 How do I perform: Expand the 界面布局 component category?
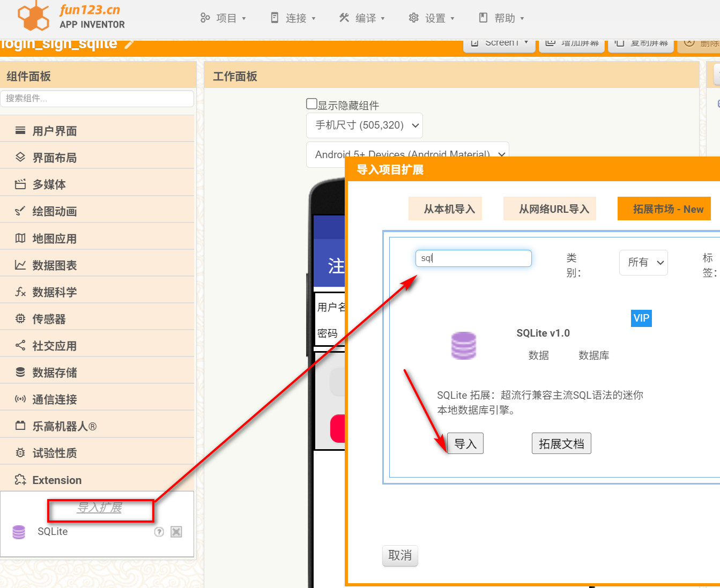tap(97, 158)
